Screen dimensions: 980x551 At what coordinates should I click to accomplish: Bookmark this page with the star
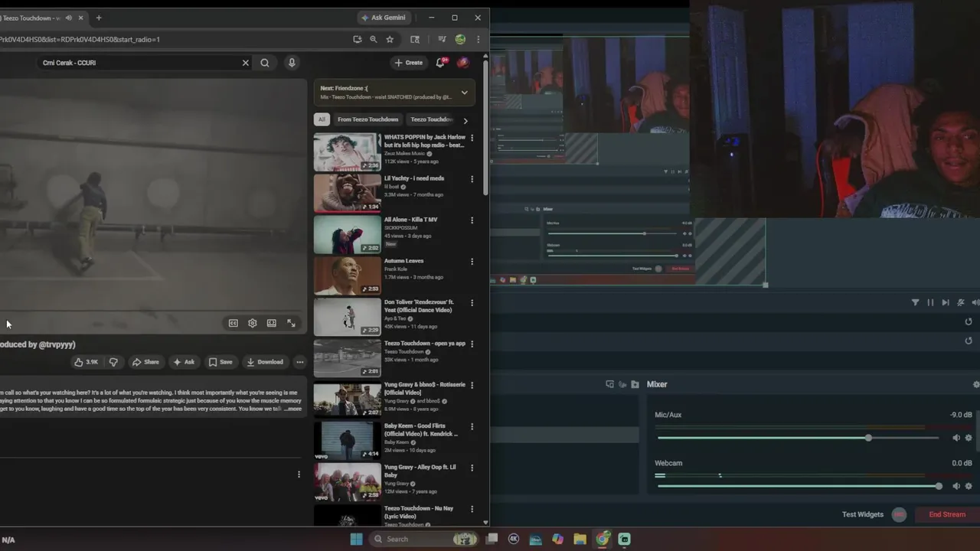coord(390,39)
